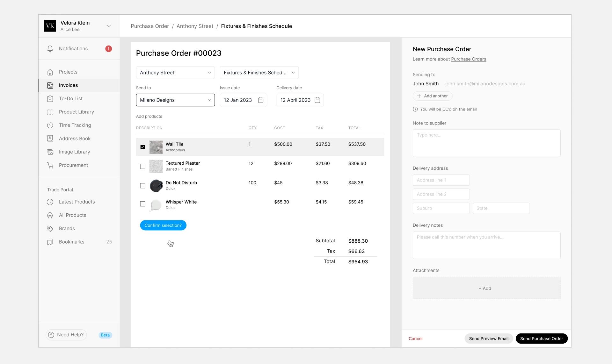Click the Notifications bell icon
The image size is (612, 364).
point(50,49)
